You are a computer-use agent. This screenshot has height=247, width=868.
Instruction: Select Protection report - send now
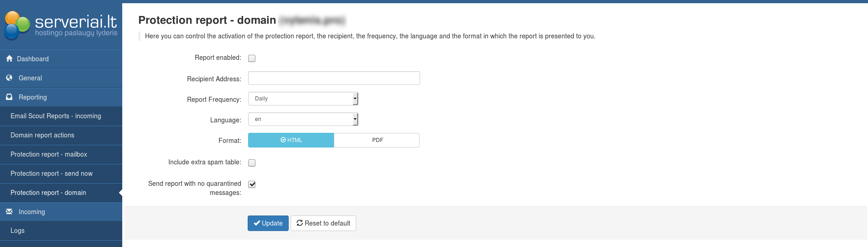[52, 173]
